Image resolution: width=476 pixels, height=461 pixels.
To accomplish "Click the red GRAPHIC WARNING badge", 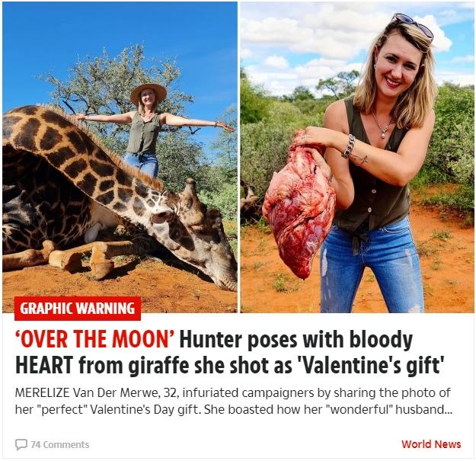I will 78,309.
